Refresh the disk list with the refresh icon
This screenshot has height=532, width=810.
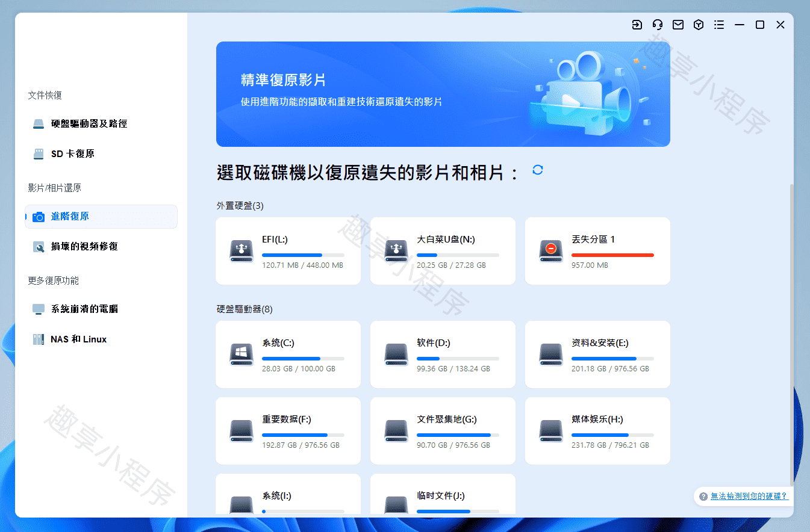538,170
